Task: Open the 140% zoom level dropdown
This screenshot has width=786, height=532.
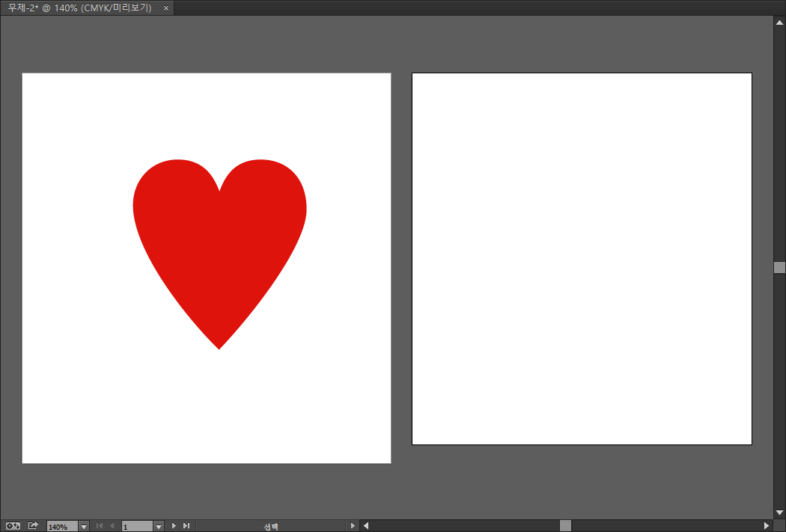Action: tap(84, 527)
